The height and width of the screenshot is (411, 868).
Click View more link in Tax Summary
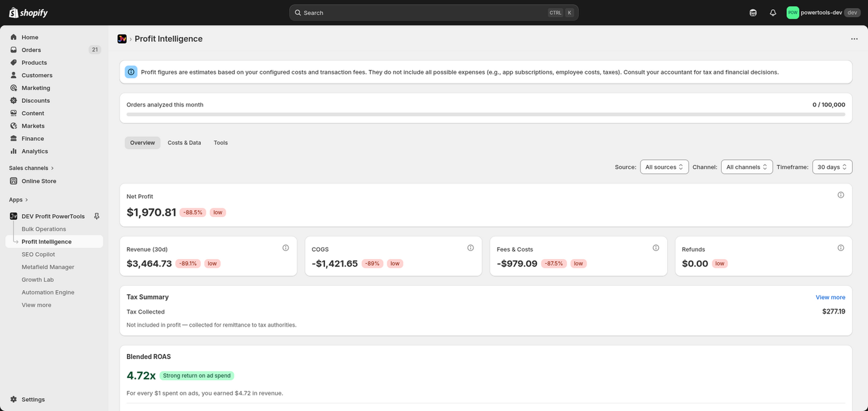click(x=830, y=298)
